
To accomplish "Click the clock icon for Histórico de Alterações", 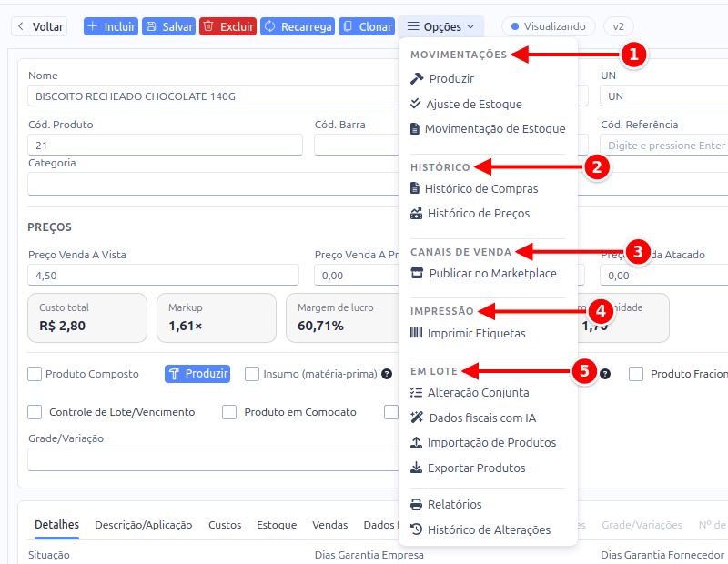I will (x=417, y=529).
